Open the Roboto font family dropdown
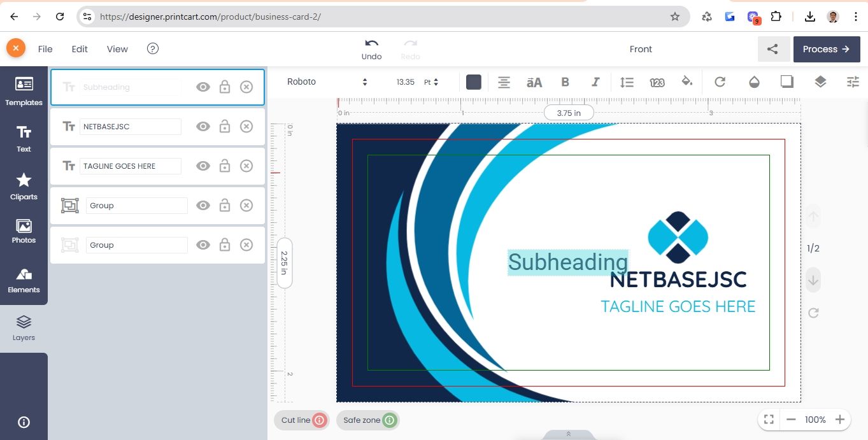Image resolution: width=868 pixels, height=440 pixels. tap(327, 82)
